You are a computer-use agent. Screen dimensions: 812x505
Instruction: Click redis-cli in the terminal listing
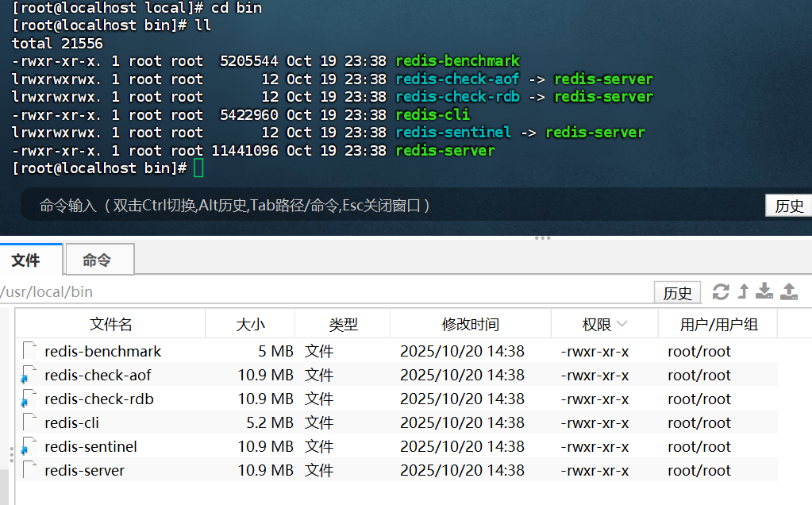tap(433, 114)
